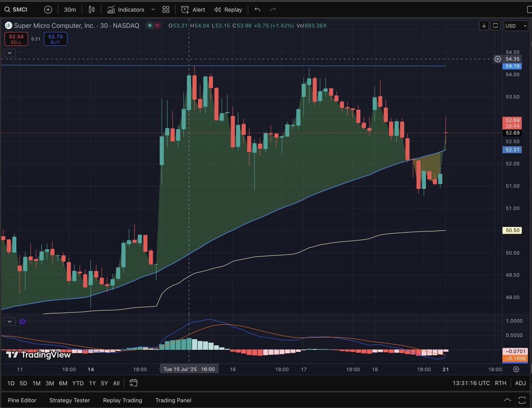Expand bottom panel with up chevron

pos(508,400)
